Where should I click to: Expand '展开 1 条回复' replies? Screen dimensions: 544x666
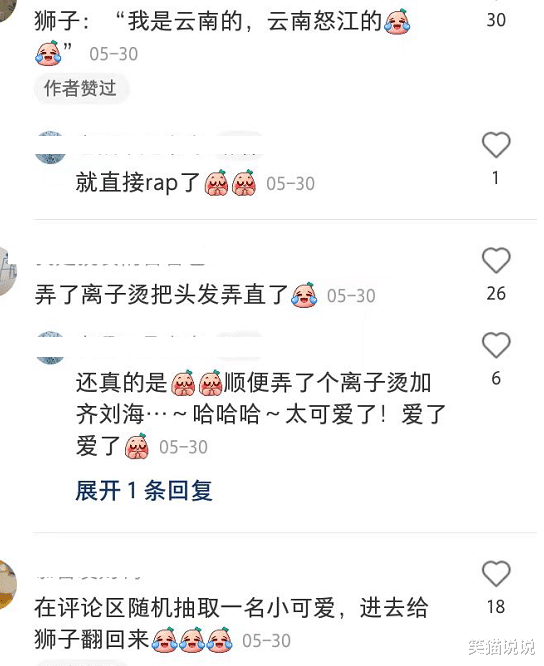click(x=144, y=491)
